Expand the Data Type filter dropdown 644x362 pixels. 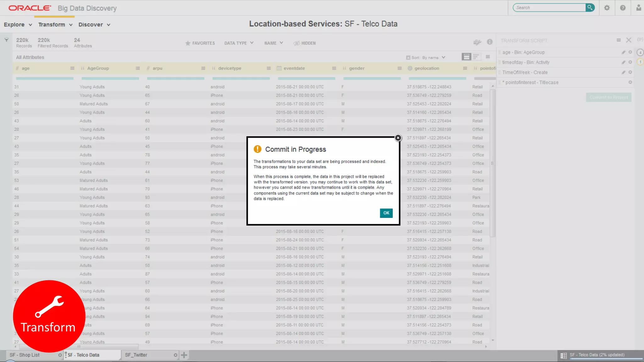click(239, 43)
